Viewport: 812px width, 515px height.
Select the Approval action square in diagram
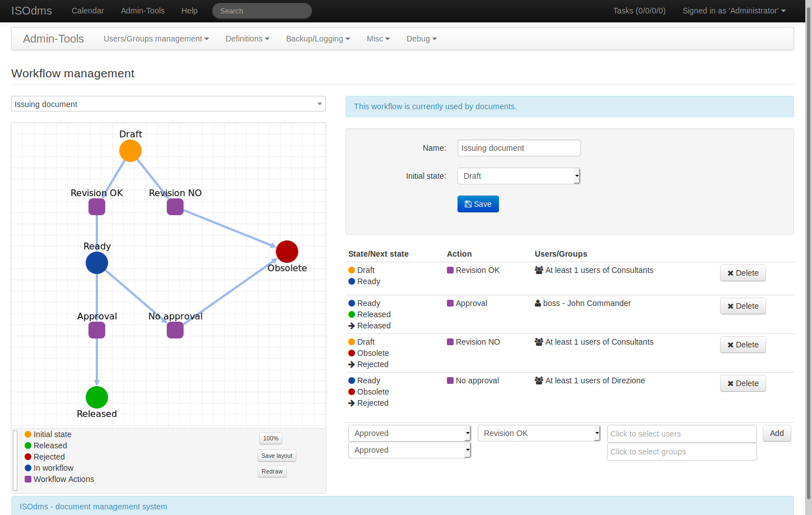coord(97,330)
